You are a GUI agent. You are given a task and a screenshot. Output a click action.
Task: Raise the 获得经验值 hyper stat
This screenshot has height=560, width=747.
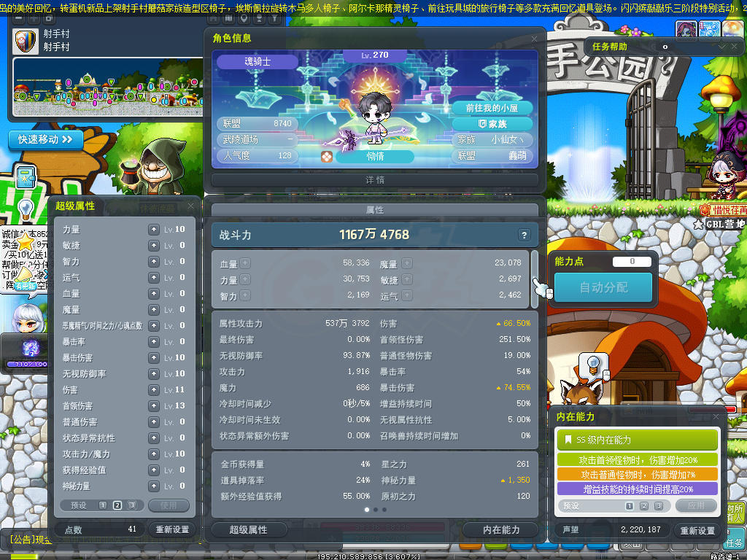(x=153, y=470)
